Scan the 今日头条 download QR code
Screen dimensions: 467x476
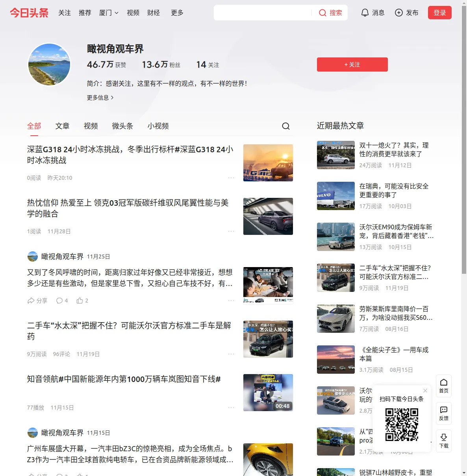(x=402, y=424)
